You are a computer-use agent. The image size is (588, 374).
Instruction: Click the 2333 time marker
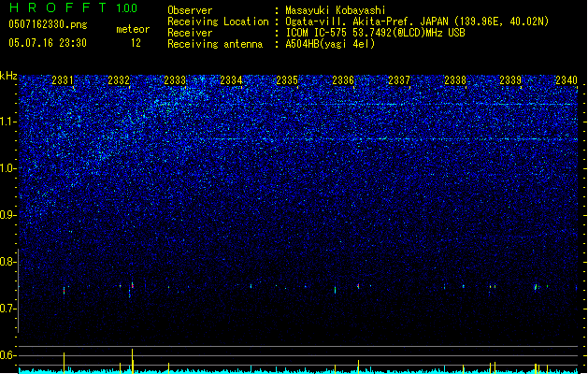(175, 79)
